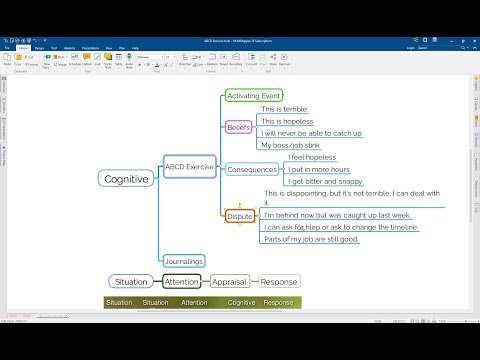480x360 pixels.
Task: Click the Cut command
Action: [29, 57]
